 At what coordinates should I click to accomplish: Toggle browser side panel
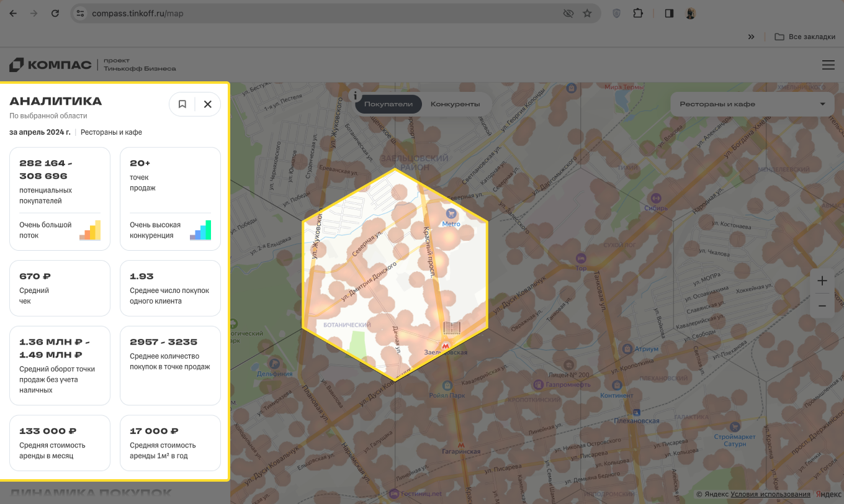click(x=669, y=13)
